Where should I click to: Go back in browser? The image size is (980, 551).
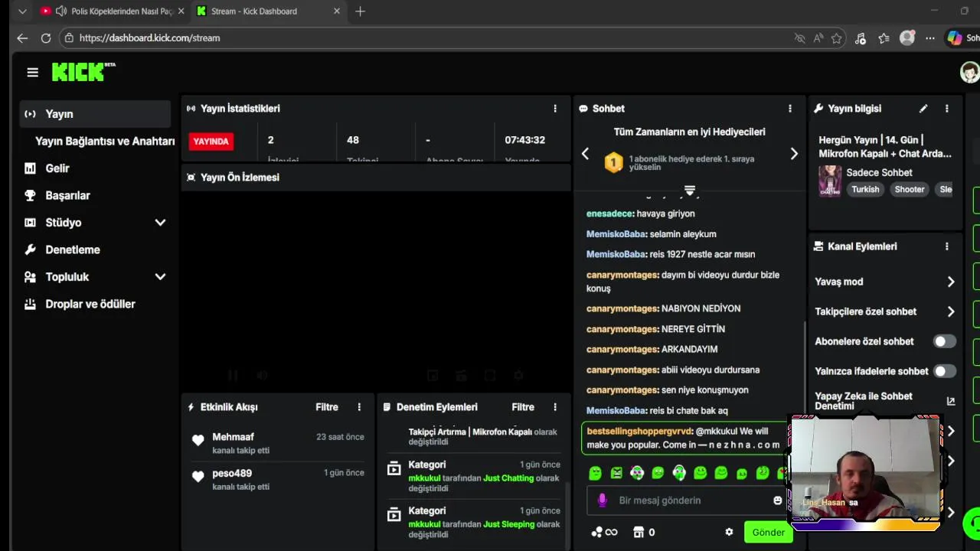pos(22,37)
